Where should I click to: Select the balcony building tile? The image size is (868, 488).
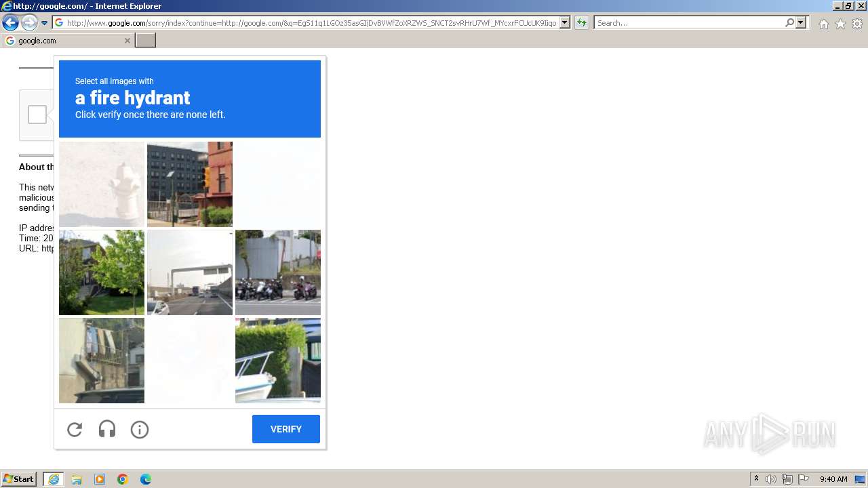(102, 361)
